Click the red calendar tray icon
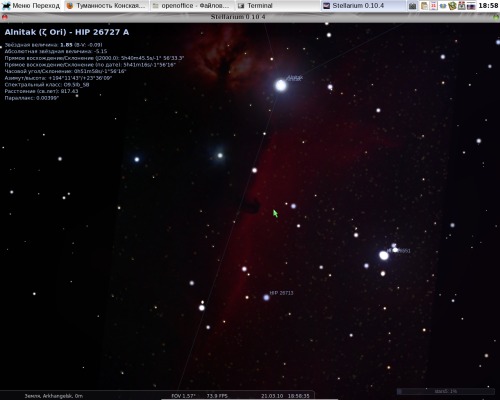The width and height of the screenshot is (500, 400). [x=433, y=6]
